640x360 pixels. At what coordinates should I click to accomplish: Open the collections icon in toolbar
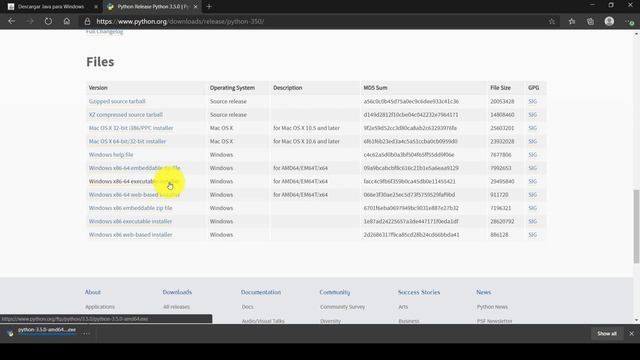pyautogui.click(x=590, y=21)
